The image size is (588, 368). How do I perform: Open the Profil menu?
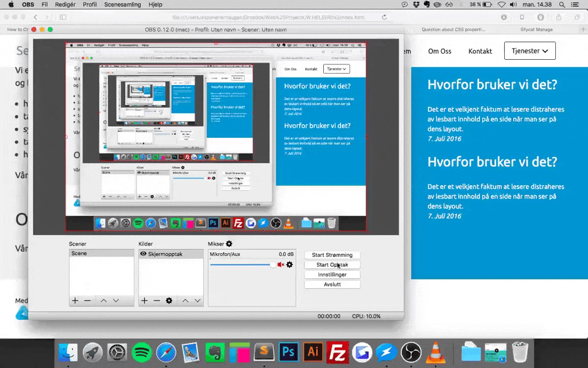[90, 5]
